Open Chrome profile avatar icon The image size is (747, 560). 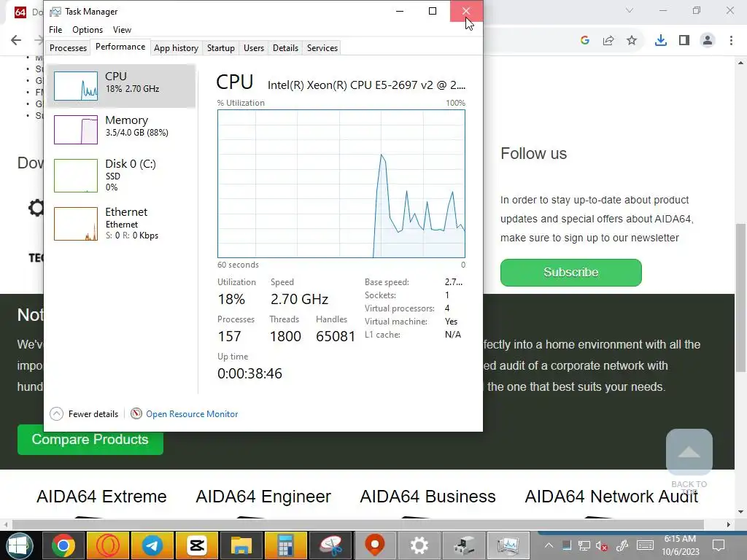pyautogui.click(x=708, y=41)
